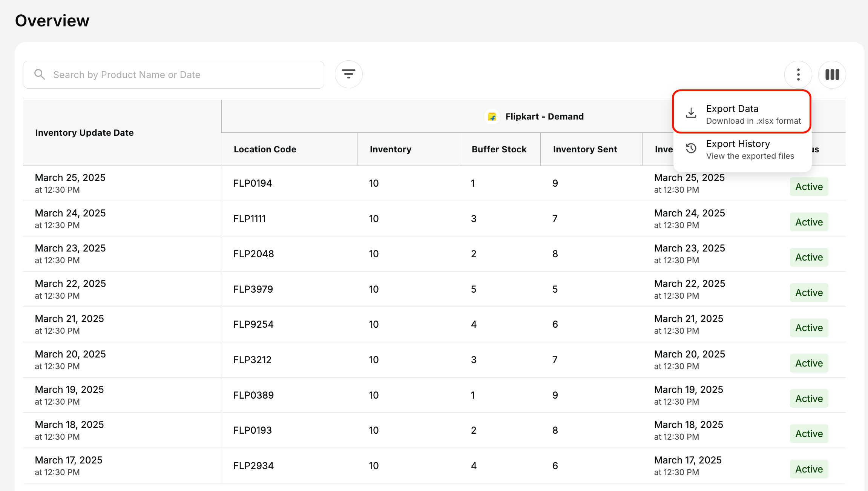Select Export History menu option

(x=742, y=150)
